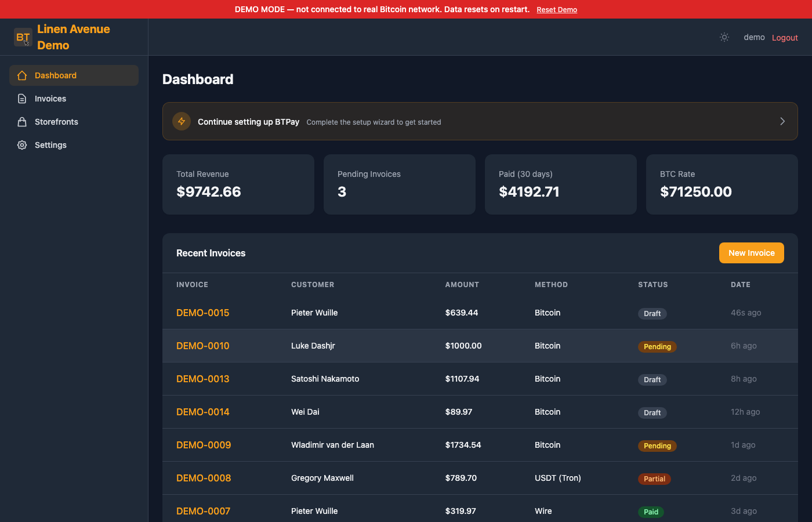812x522 pixels.
Task: Click amount $89.97
Action: pyautogui.click(x=459, y=412)
